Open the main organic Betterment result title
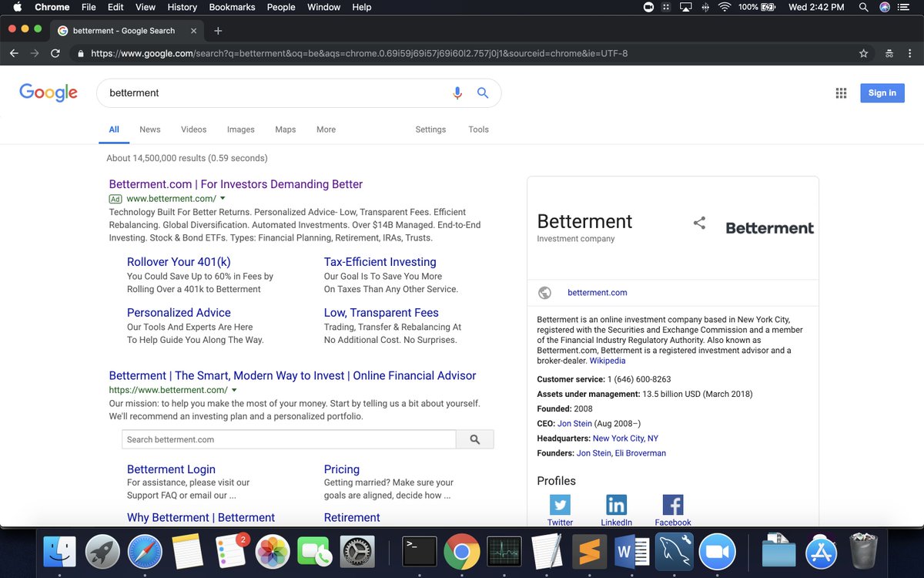The height and width of the screenshot is (578, 924). [x=293, y=376]
